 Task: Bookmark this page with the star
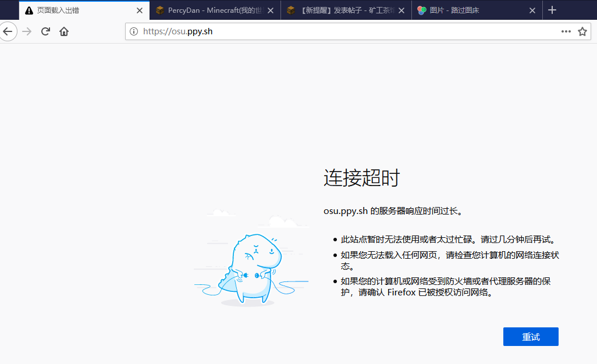pos(582,31)
